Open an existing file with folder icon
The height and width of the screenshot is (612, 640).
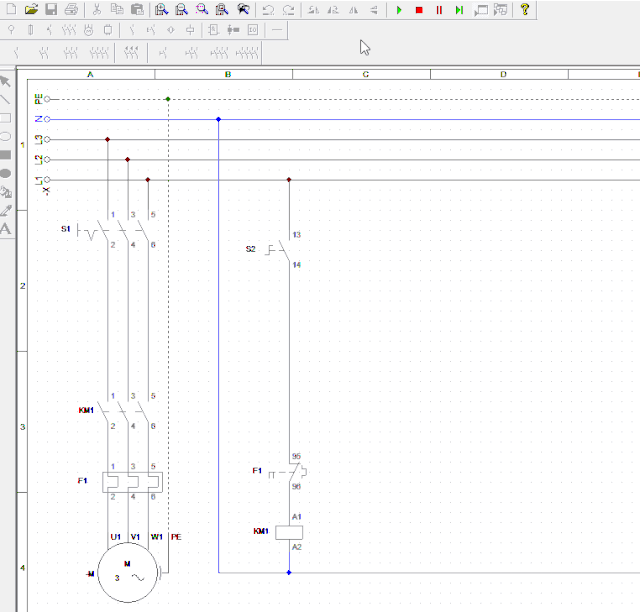[31, 10]
